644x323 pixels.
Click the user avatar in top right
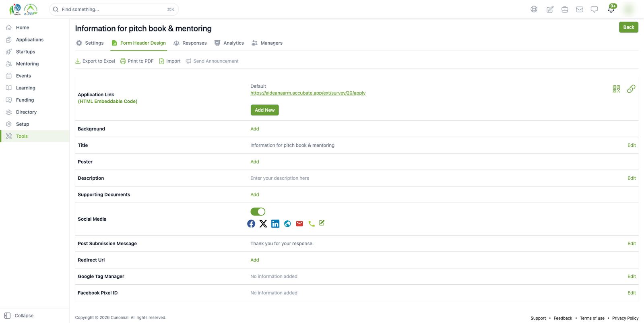pyautogui.click(x=629, y=9)
